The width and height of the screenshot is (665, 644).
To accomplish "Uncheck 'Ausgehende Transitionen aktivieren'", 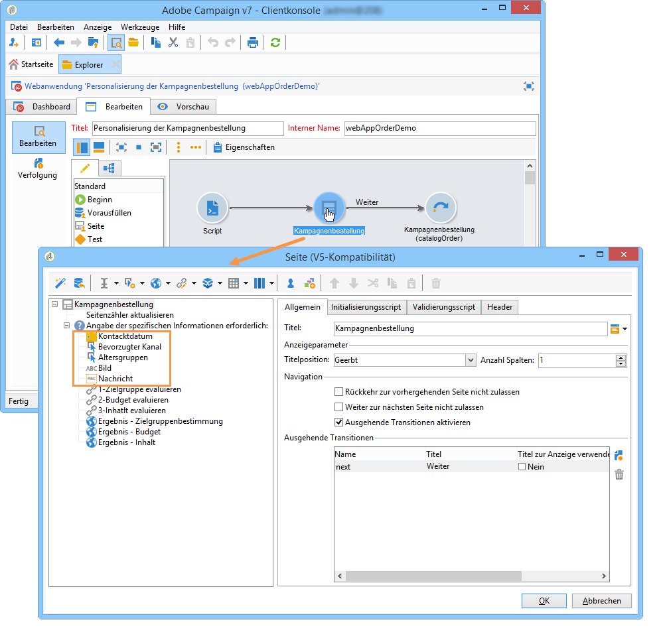I will pyautogui.click(x=338, y=422).
